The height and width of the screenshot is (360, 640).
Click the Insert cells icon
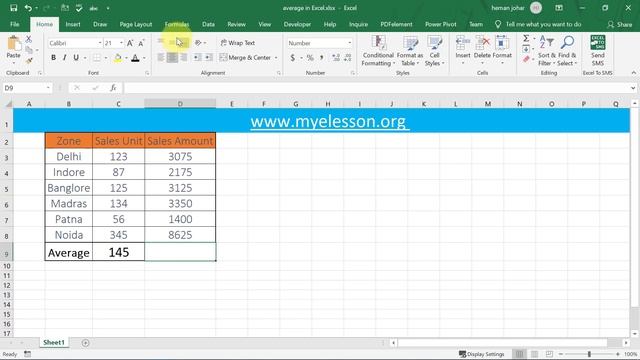click(x=463, y=43)
